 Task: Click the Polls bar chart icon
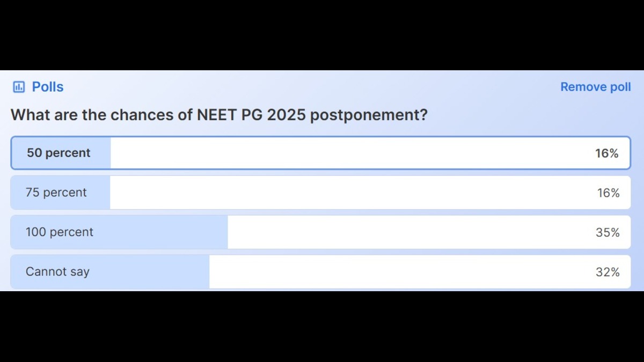pos(19,87)
